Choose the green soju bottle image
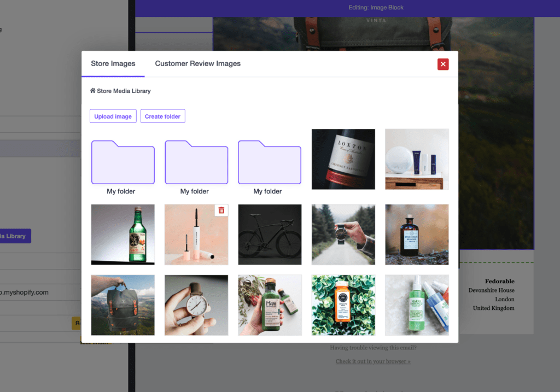 (122, 235)
